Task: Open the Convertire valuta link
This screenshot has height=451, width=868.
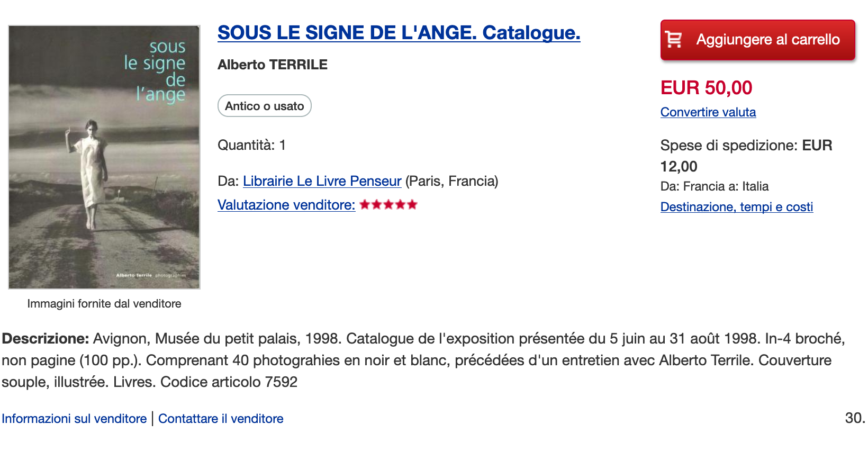Action: (708, 112)
